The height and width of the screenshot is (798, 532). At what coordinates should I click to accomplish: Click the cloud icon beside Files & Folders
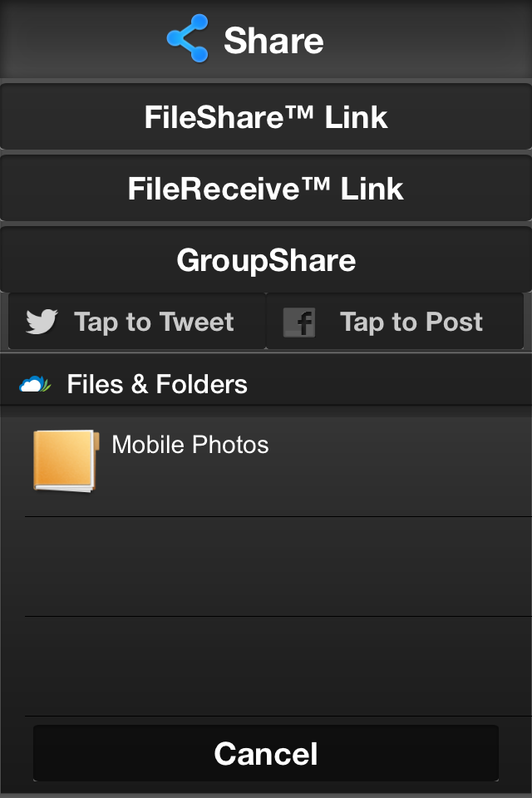point(35,384)
